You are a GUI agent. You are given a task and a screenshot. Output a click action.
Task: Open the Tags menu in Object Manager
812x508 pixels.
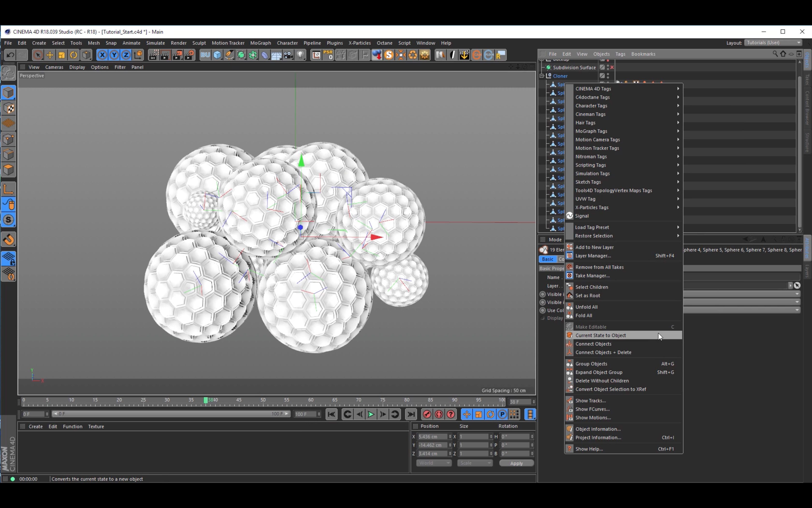point(620,54)
